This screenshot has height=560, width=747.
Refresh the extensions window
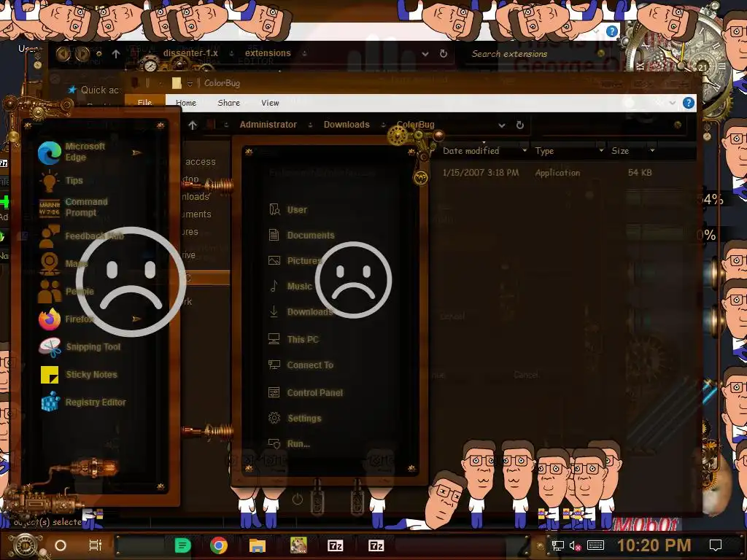(x=443, y=54)
